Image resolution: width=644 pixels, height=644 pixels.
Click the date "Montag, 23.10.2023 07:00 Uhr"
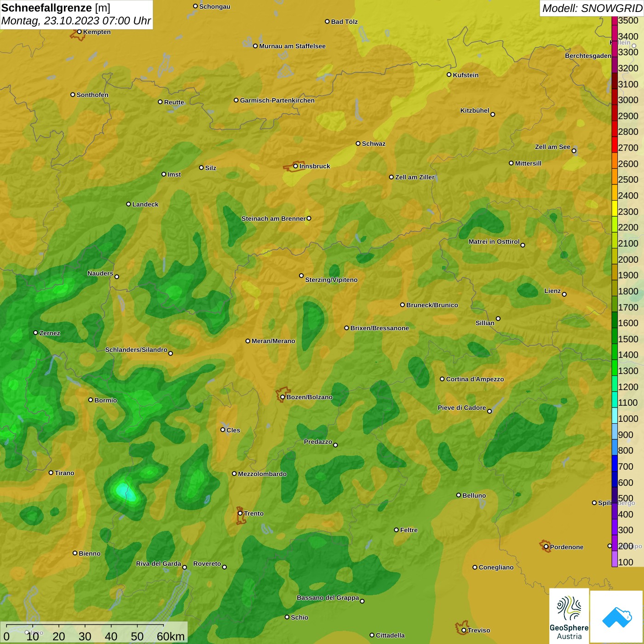point(76,21)
